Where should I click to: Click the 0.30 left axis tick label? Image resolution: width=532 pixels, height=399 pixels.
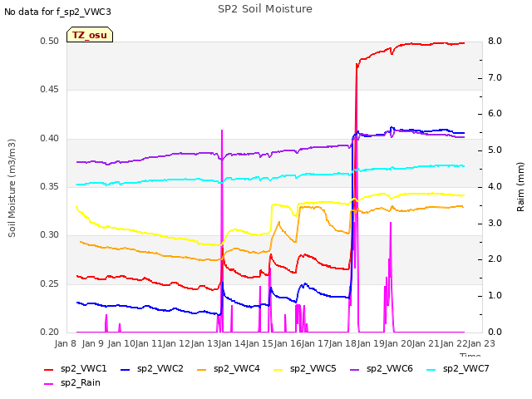pyautogui.click(x=50, y=234)
